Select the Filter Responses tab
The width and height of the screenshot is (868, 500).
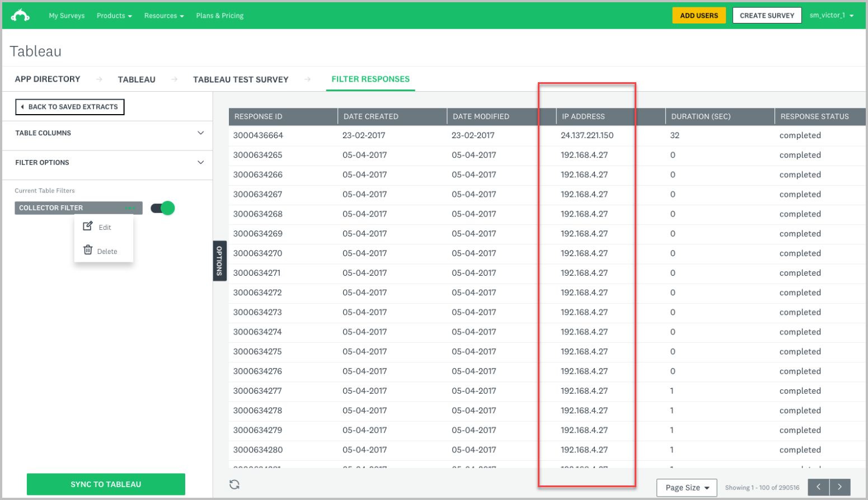[x=370, y=79]
